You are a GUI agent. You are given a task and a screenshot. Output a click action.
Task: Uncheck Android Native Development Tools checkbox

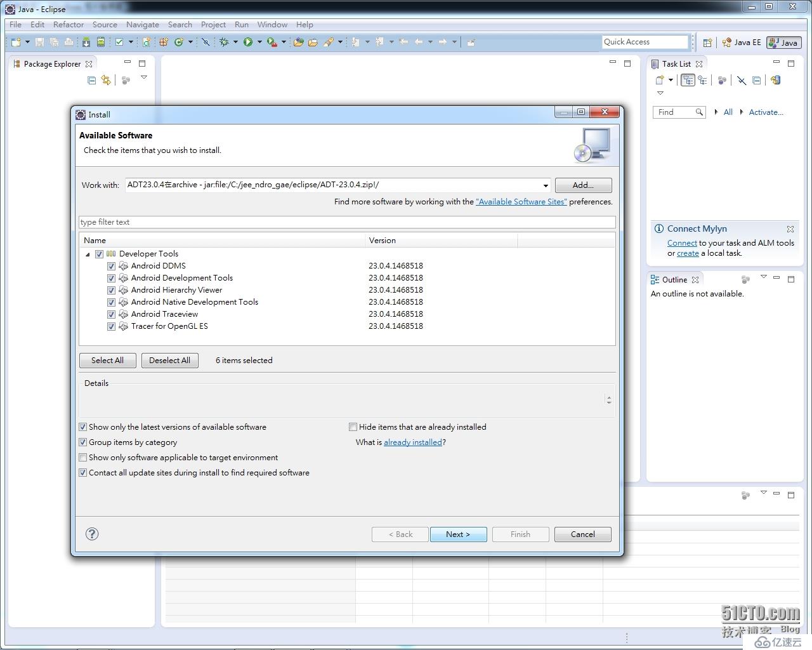111,302
